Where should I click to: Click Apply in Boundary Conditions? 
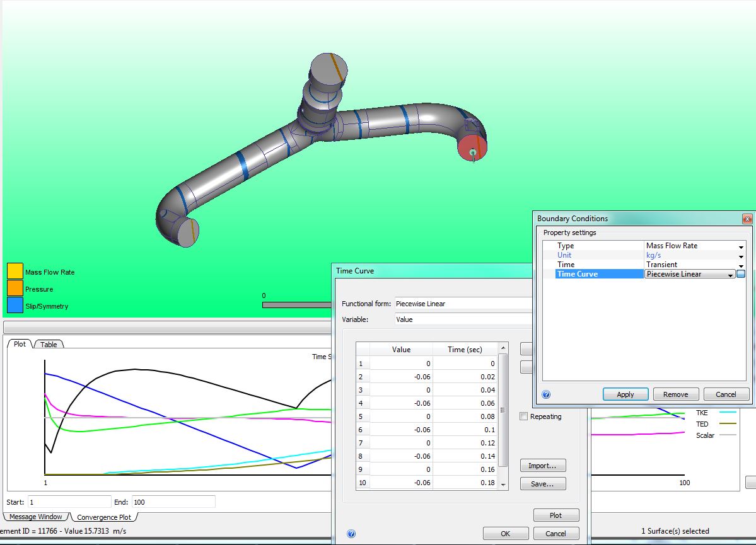(625, 394)
